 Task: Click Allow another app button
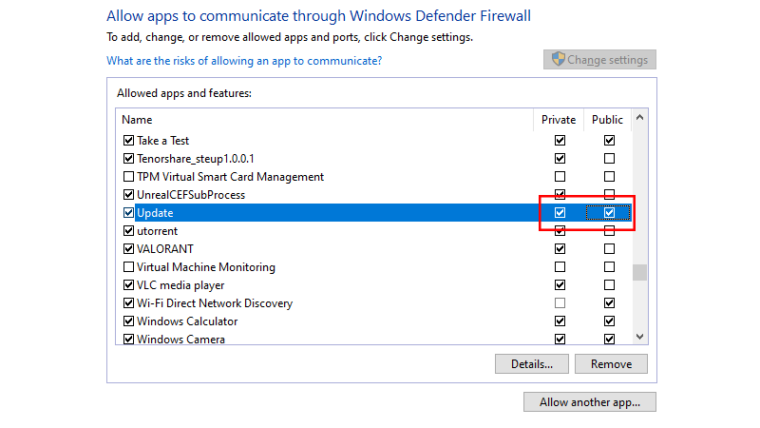tap(589, 402)
